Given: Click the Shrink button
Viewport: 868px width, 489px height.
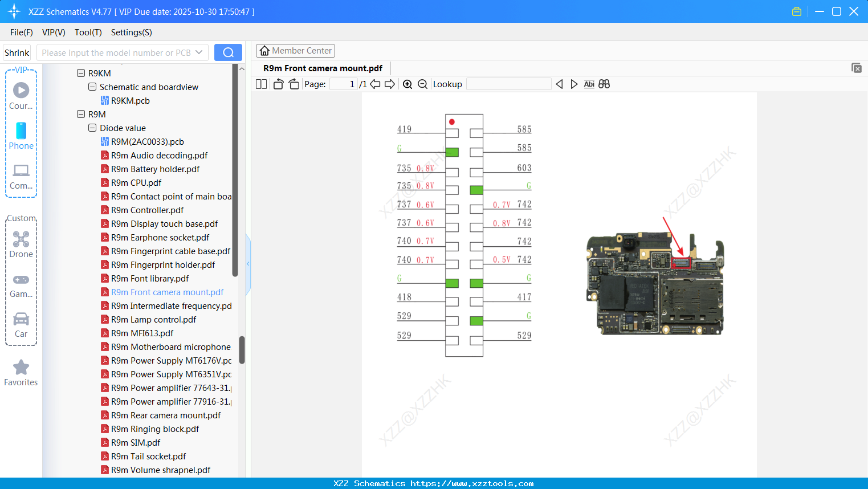Looking at the screenshot, I should (17, 52).
